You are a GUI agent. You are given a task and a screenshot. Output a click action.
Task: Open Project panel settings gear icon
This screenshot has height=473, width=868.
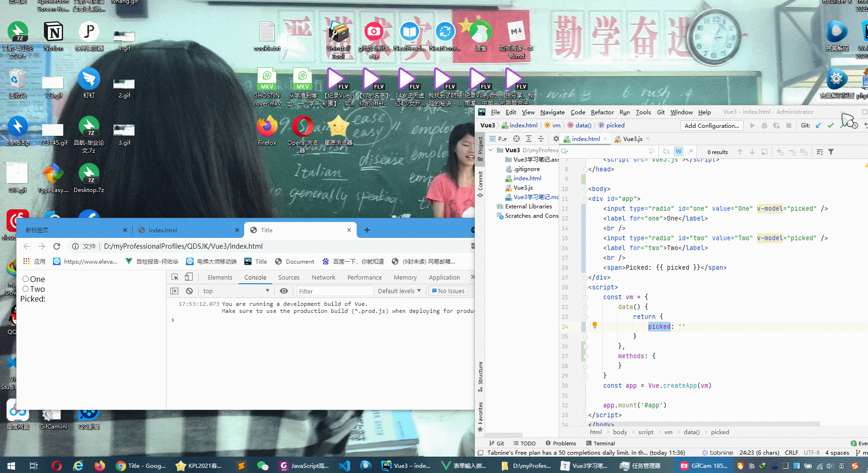[556, 139]
